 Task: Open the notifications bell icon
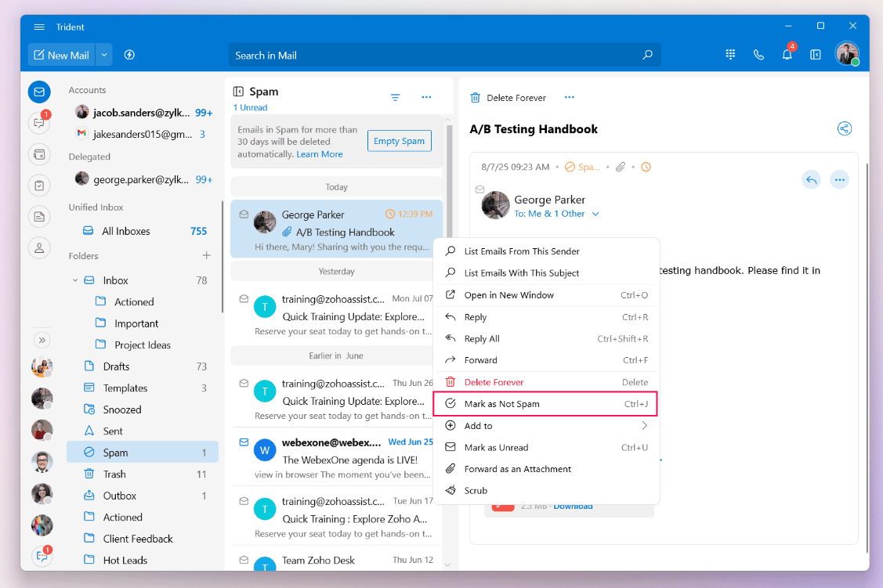[x=787, y=55]
